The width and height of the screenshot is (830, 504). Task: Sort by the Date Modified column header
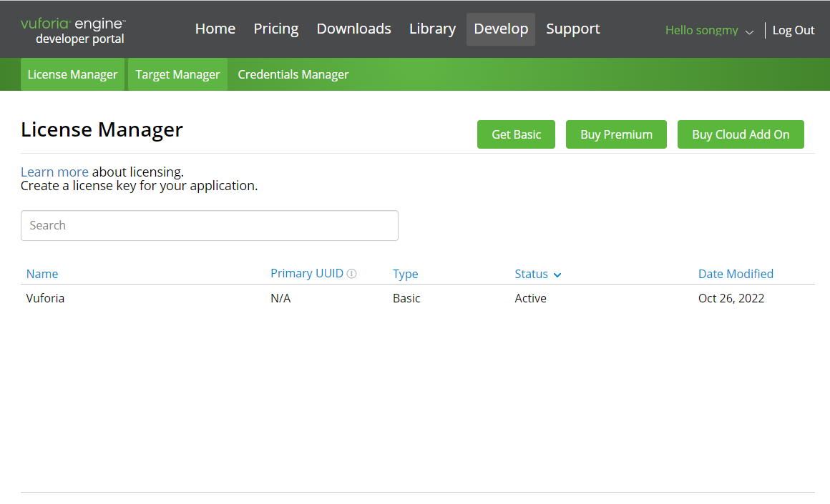pos(736,274)
